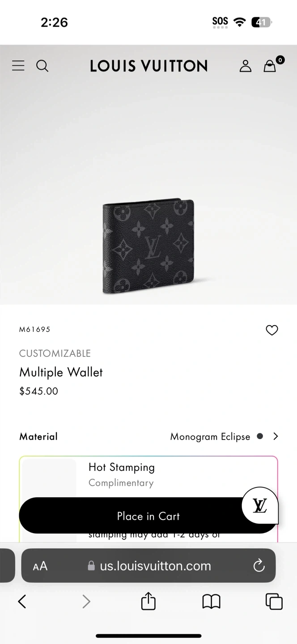Add wallet to wishlist with heart icon
The width and height of the screenshot is (297, 644).
pos(272,330)
